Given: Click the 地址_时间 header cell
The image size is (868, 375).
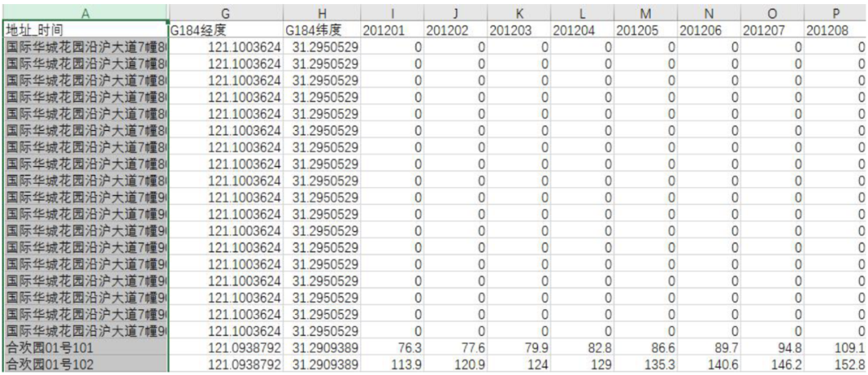Looking at the screenshot, I should [x=85, y=30].
